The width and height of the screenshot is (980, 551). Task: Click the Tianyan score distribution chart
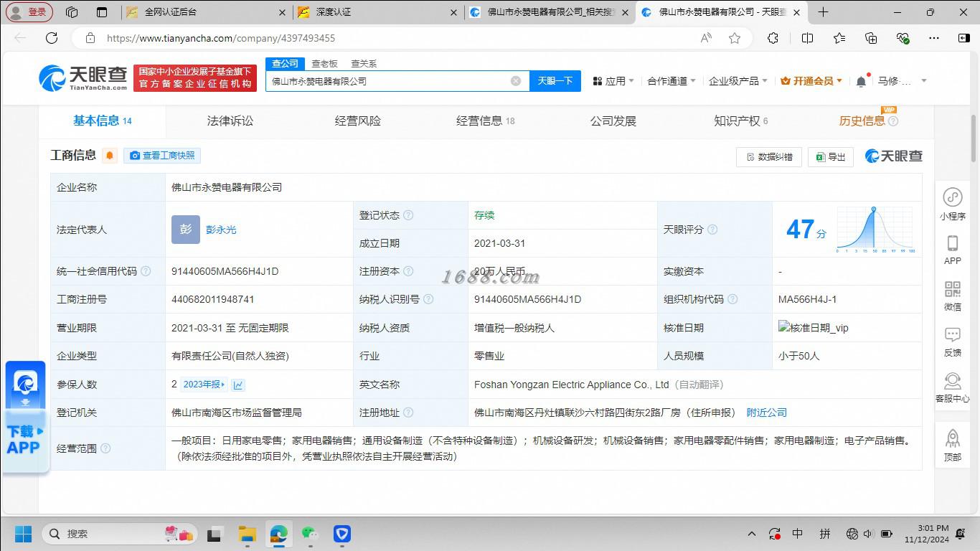pos(875,230)
